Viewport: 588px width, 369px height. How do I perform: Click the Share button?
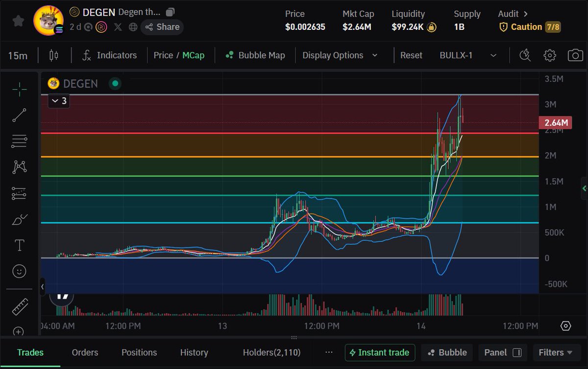coord(162,27)
